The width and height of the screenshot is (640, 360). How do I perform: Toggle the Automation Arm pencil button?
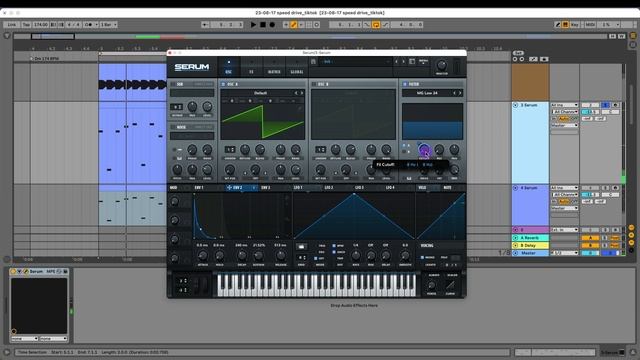pos(293,24)
